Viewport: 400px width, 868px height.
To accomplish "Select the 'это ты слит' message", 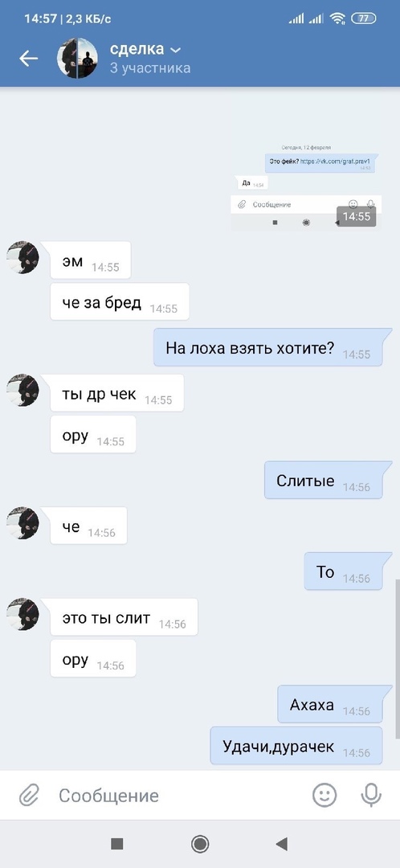I will tap(124, 616).
